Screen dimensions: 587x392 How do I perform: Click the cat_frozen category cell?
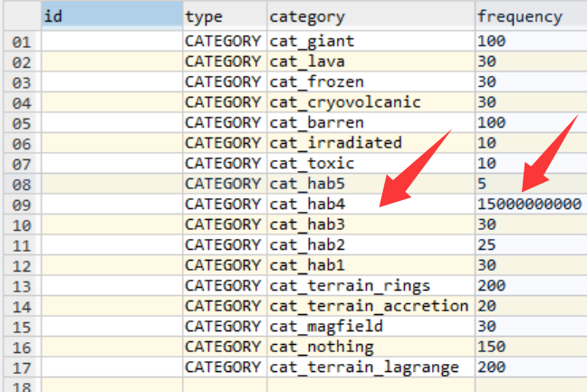[x=371, y=81]
